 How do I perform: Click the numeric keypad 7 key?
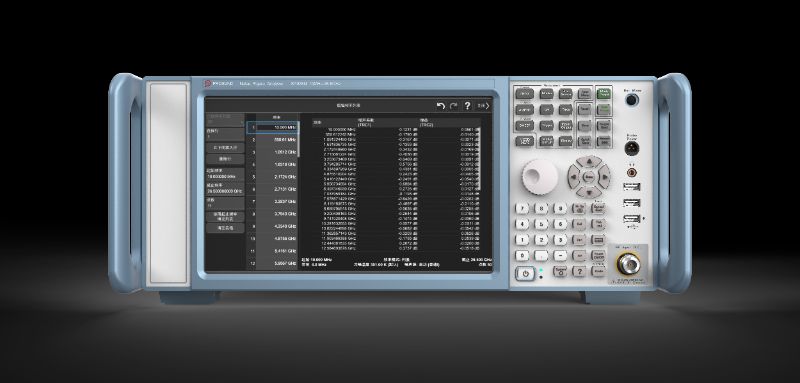[522, 208]
